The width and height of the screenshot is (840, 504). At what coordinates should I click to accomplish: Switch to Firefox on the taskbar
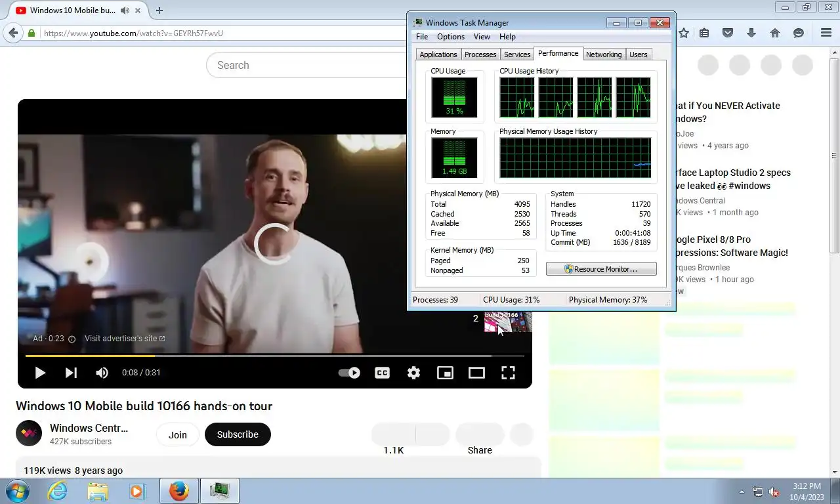[178, 491]
